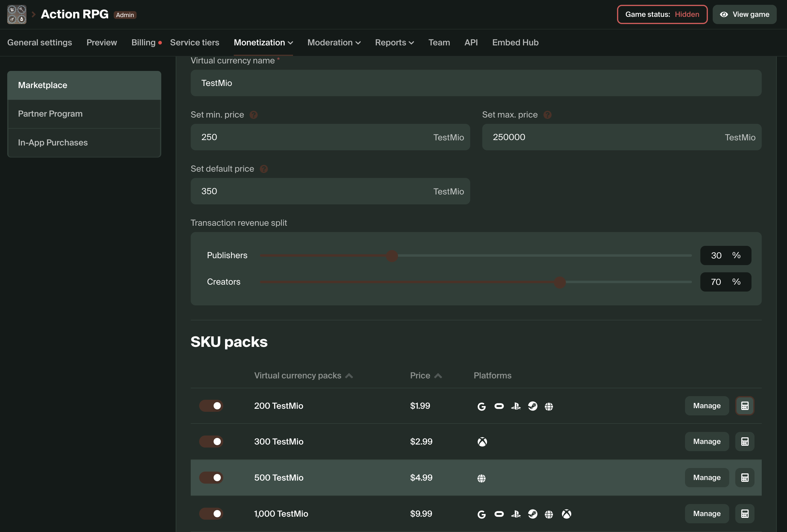Click the help icon next to Set min. price
Image resolution: width=787 pixels, height=532 pixels.
coord(253,115)
